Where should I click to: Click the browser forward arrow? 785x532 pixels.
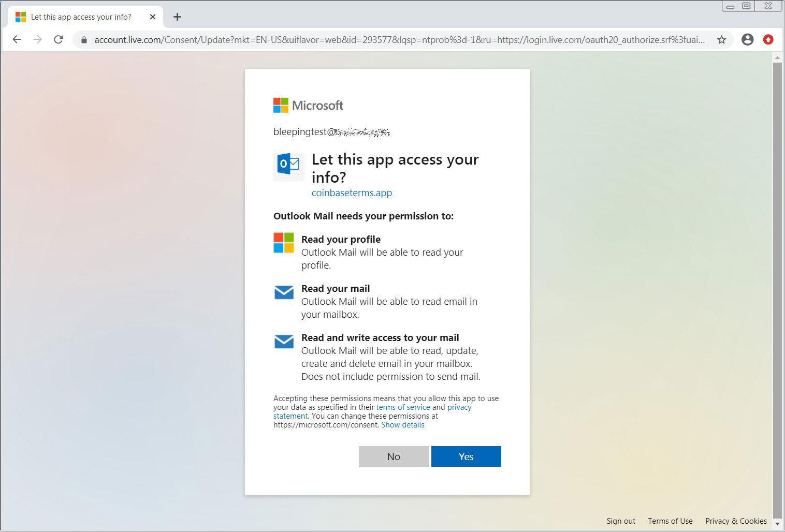click(x=37, y=39)
